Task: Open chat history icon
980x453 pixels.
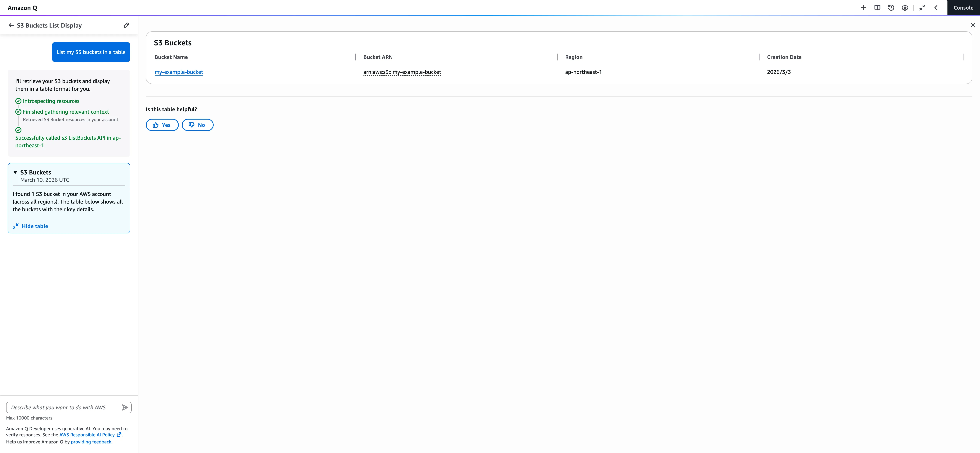Action: click(x=891, y=8)
